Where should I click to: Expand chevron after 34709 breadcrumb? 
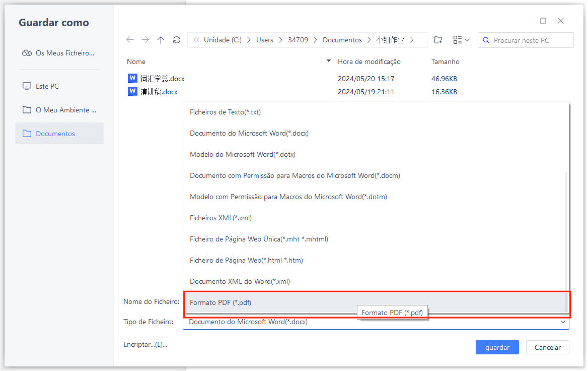tap(315, 40)
